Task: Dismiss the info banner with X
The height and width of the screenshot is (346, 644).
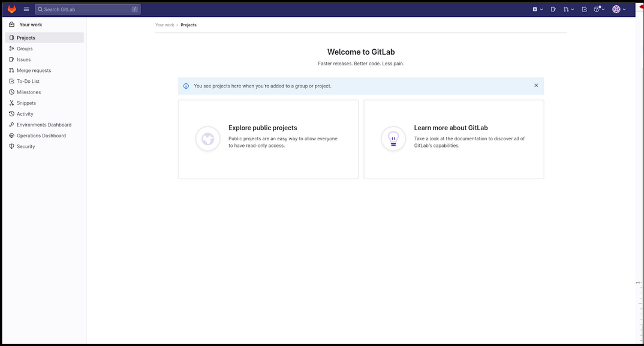Action: click(x=536, y=86)
